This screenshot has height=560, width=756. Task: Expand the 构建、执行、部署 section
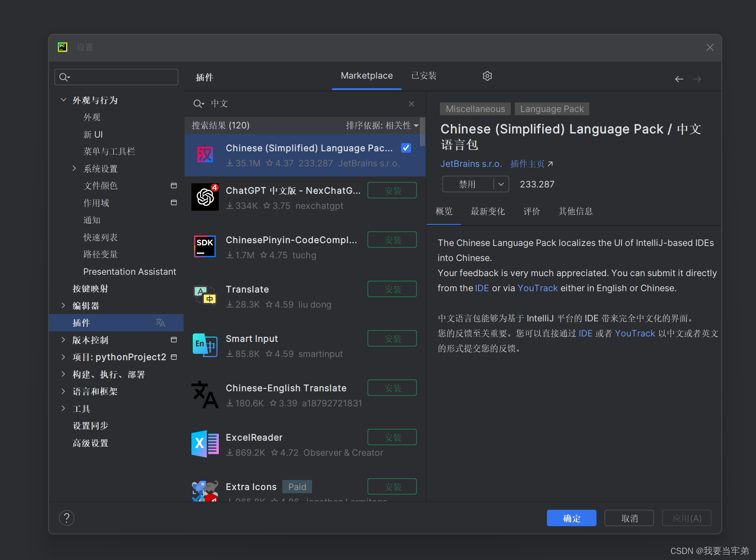coord(63,374)
